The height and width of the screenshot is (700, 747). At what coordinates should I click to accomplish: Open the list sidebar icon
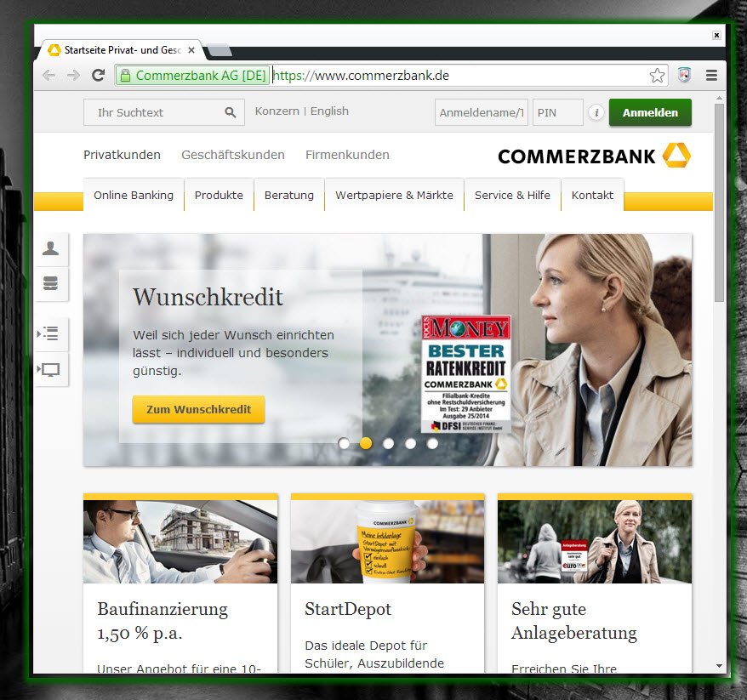pos(50,333)
